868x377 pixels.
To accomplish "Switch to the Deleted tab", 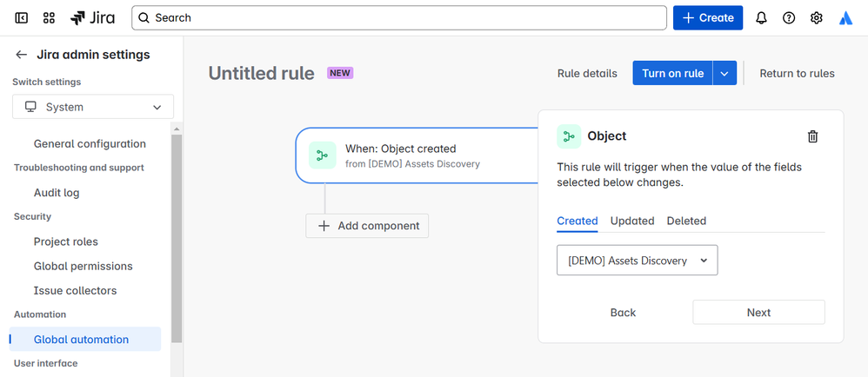I will point(686,221).
